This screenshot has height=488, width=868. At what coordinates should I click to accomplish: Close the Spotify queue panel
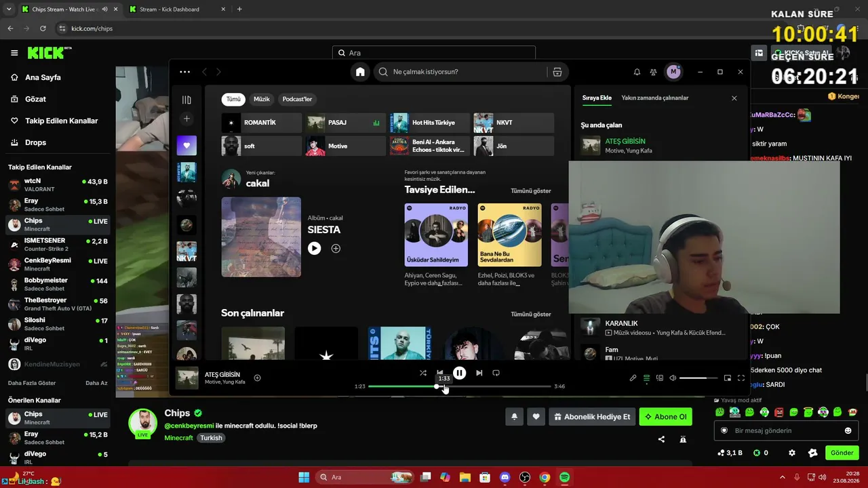[x=734, y=98]
